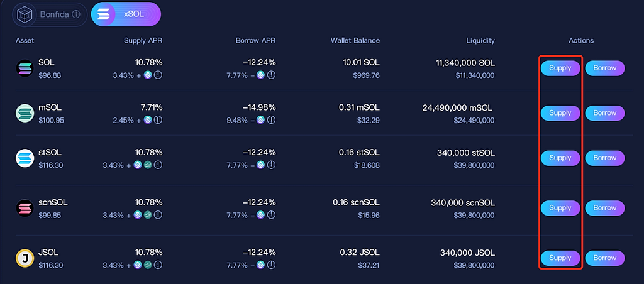Click the info icon in scnSOL Borrow APR
The width and height of the screenshot is (644, 284).
click(271, 215)
